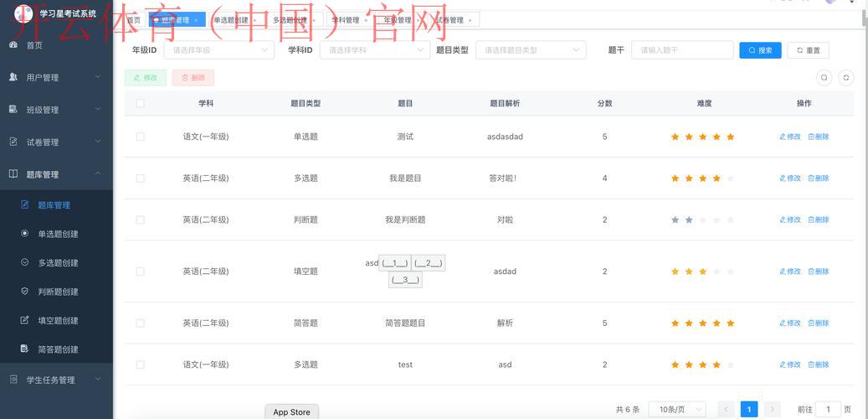Click the 试卷管理 edit icon in sidebar
868x419 pixels.
click(x=14, y=142)
